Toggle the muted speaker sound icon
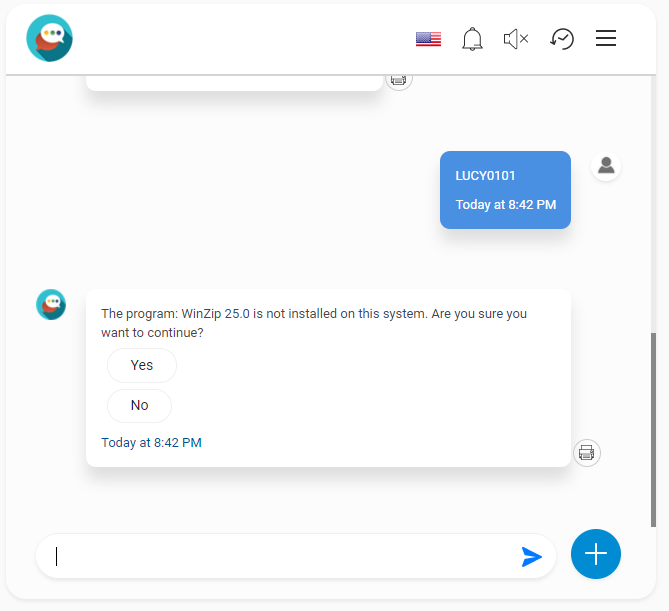 coord(516,39)
